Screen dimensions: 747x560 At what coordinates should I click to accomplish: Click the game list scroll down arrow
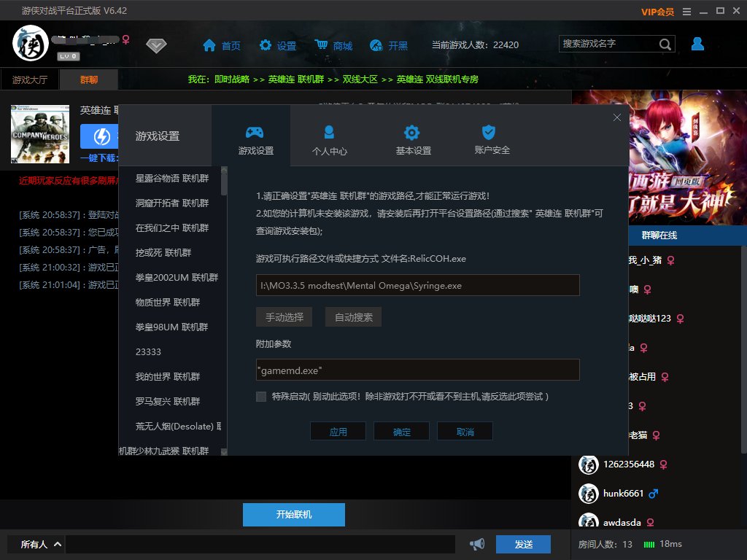tap(224, 452)
